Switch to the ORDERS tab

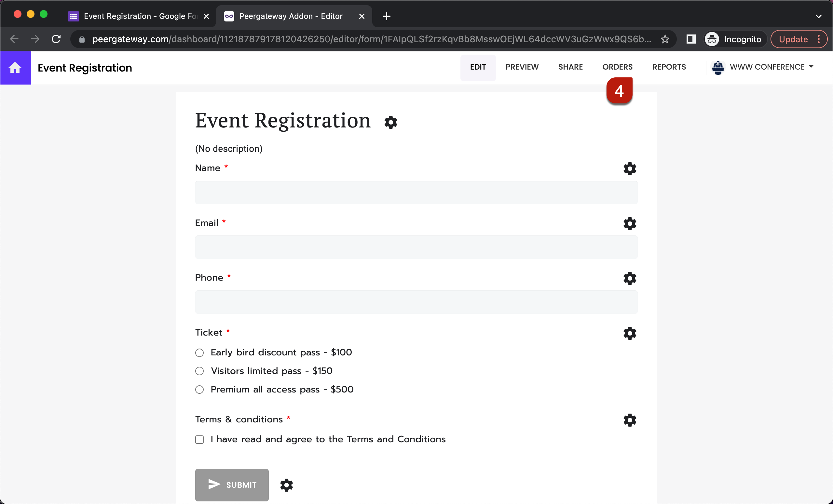pyautogui.click(x=617, y=67)
